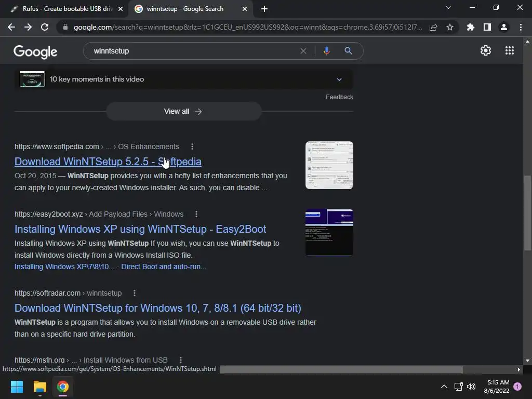Share this page icon in address bar
Image resolution: width=532 pixels, height=399 pixels.
433,27
